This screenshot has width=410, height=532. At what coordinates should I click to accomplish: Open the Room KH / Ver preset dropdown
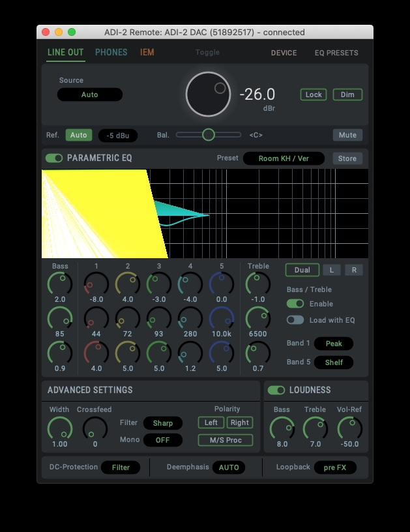pyautogui.click(x=284, y=158)
